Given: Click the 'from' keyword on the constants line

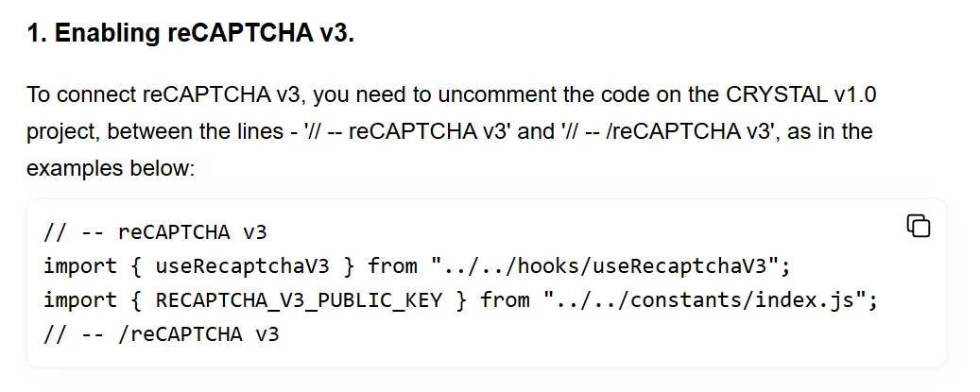Looking at the screenshot, I should pyautogui.click(x=505, y=300).
